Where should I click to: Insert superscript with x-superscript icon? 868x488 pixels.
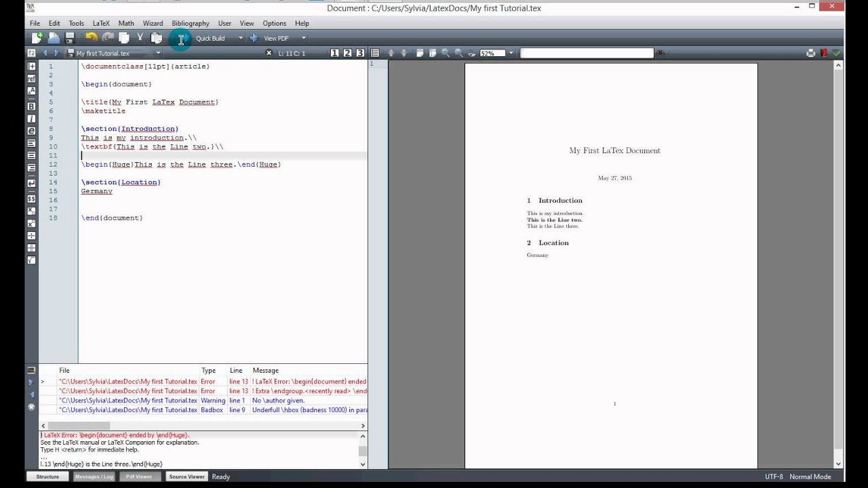(31, 224)
